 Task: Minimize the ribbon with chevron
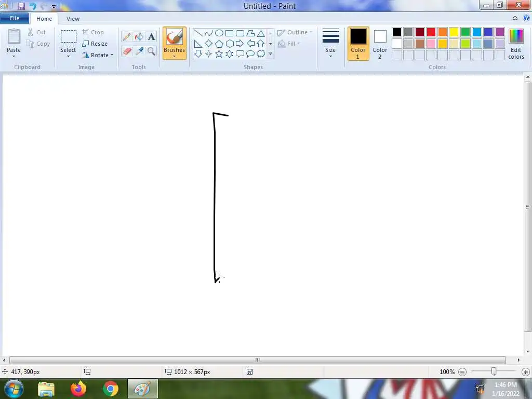515,18
